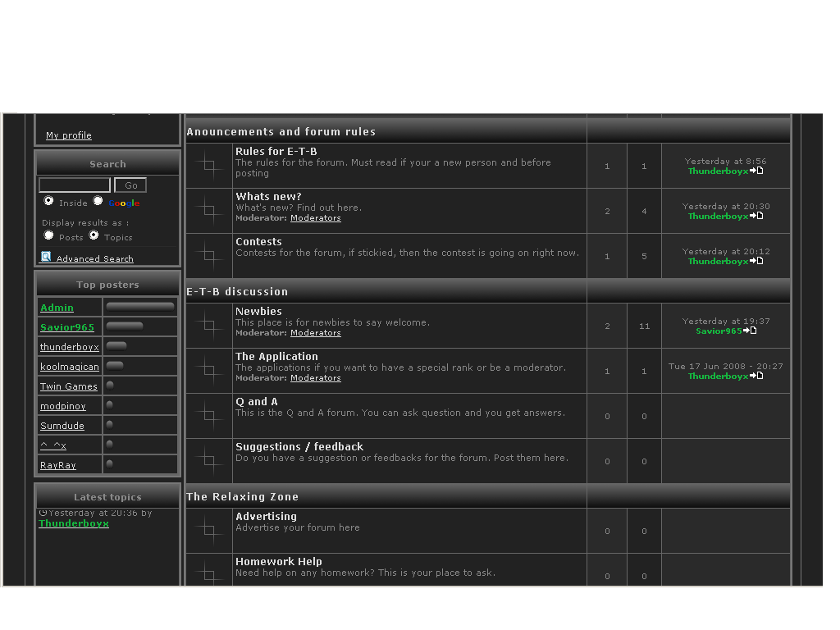
Task: Open RayRay profile in Top posters
Action: click(58, 465)
